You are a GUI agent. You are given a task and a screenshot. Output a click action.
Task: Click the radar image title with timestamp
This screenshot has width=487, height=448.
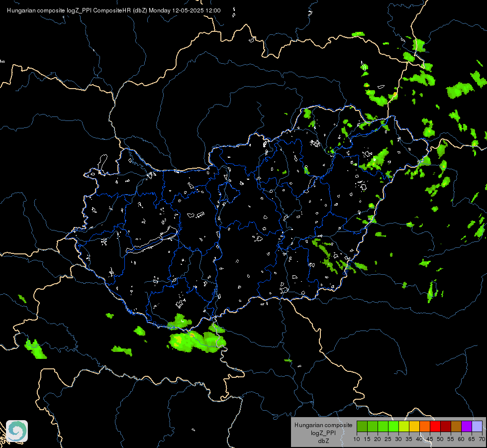(114, 10)
